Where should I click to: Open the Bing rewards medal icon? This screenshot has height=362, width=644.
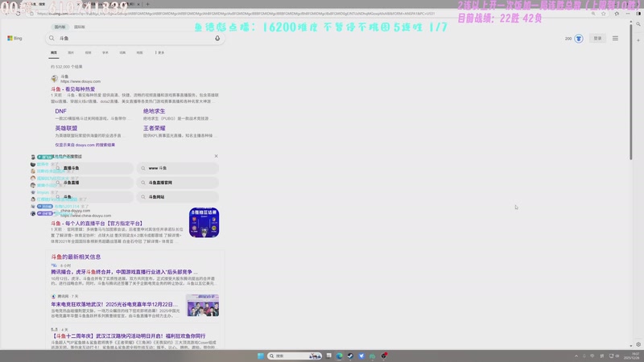click(579, 39)
